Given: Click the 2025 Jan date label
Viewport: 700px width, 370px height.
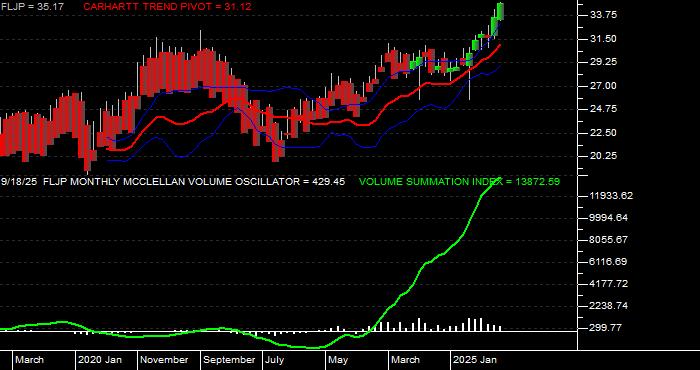Looking at the screenshot, I should tap(475, 360).
